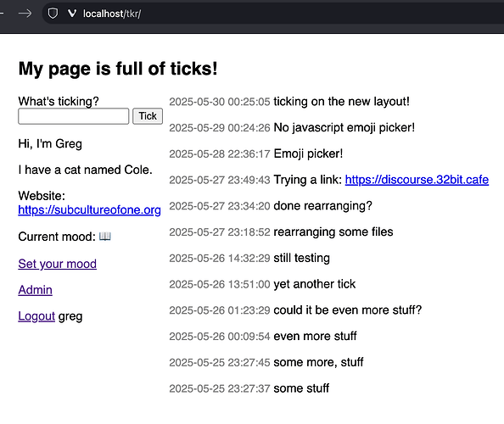The width and height of the screenshot is (504, 424).
Task: Click the browser forward arrow
Action: 25,14
